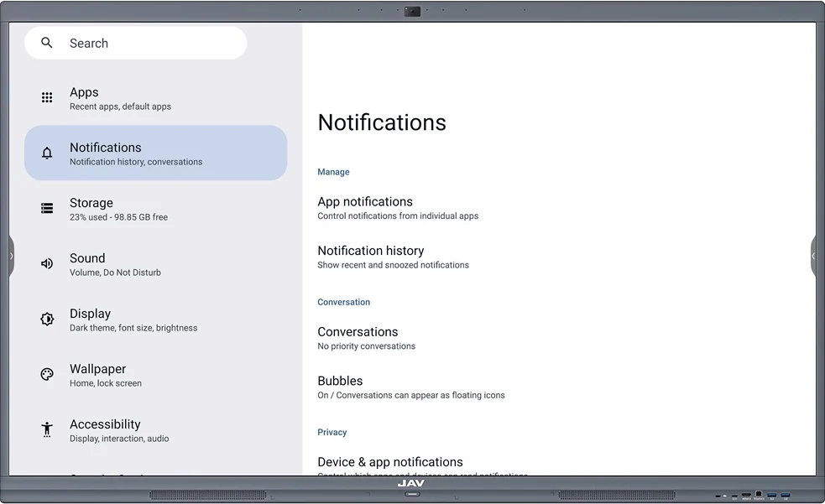Open the Sound settings category
Image resolution: width=825 pixels, height=504 pixels.
coord(156,263)
